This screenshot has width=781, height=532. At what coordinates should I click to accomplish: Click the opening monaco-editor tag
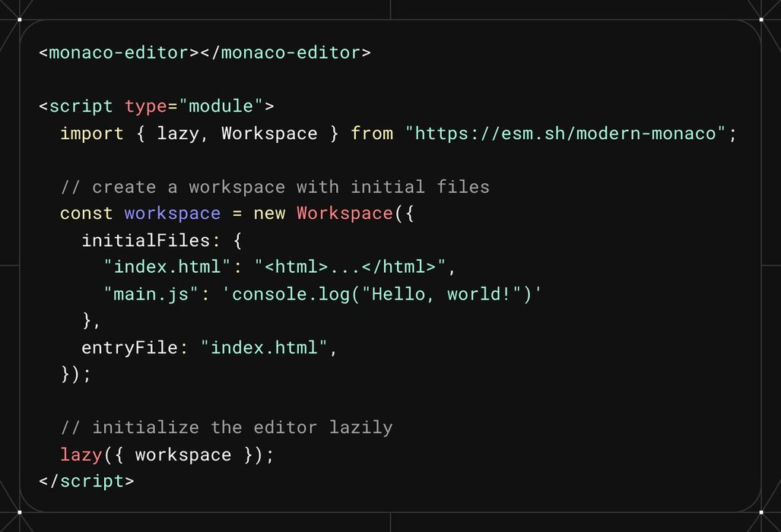(119, 52)
